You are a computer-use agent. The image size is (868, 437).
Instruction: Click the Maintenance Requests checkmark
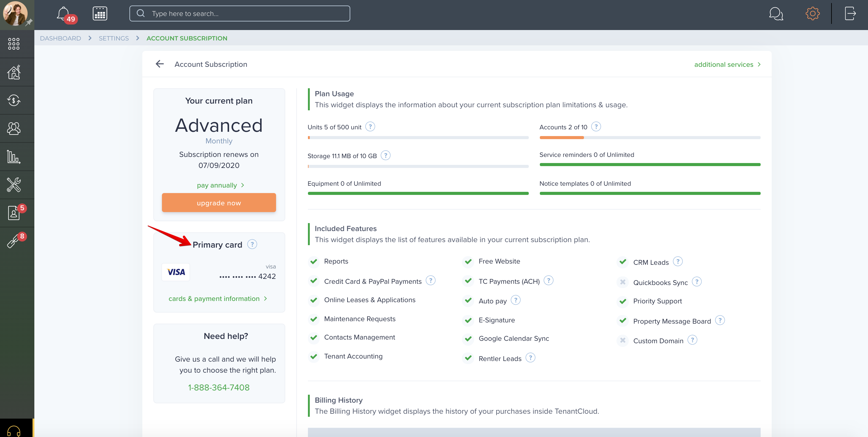pos(314,319)
